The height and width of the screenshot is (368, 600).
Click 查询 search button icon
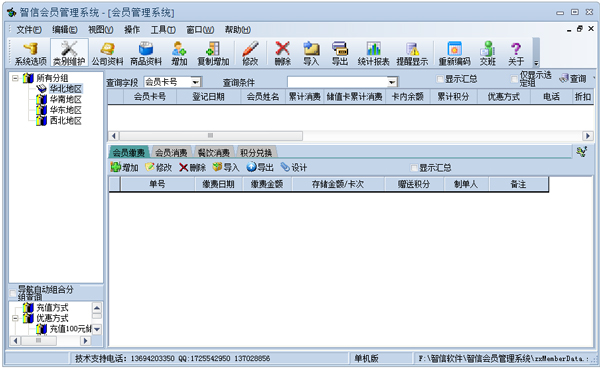572,79
